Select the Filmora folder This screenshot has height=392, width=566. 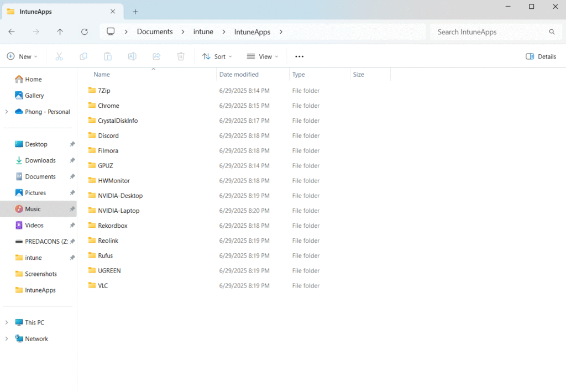pyautogui.click(x=103, y=150)
